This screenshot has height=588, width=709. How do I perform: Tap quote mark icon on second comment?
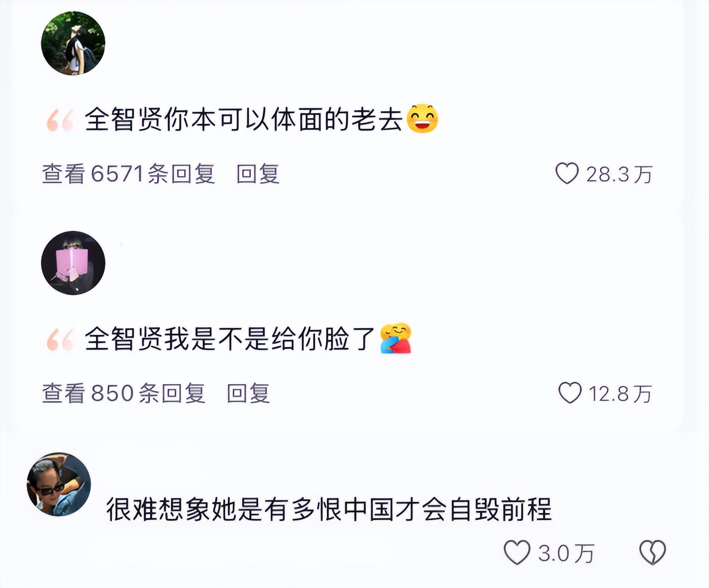pyautogui.click(x=60, y=340)
